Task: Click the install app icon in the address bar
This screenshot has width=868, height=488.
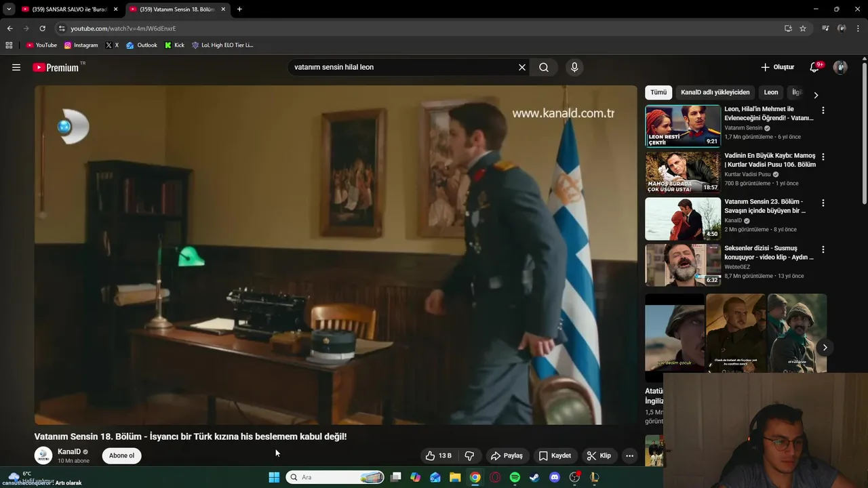Action: [x=788, y=28]
